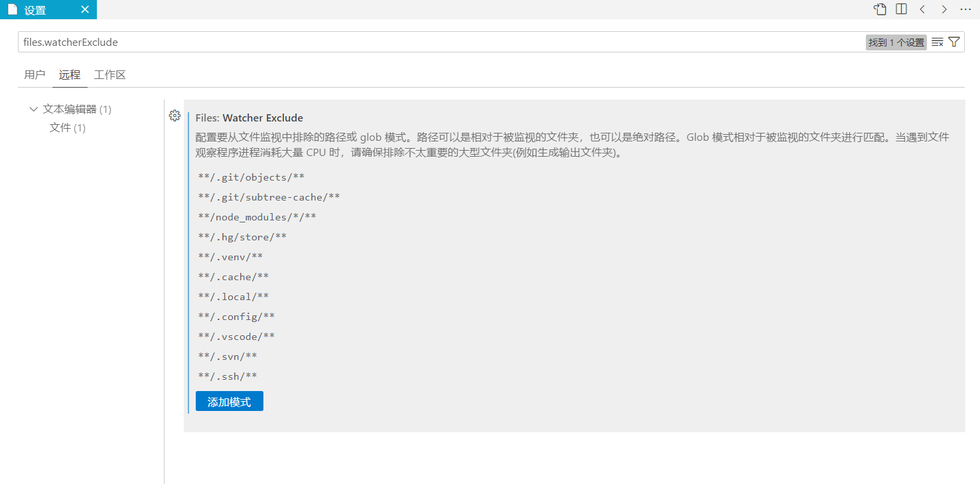
Task: Clear the settings search input icon
Action: pos(937,42)
